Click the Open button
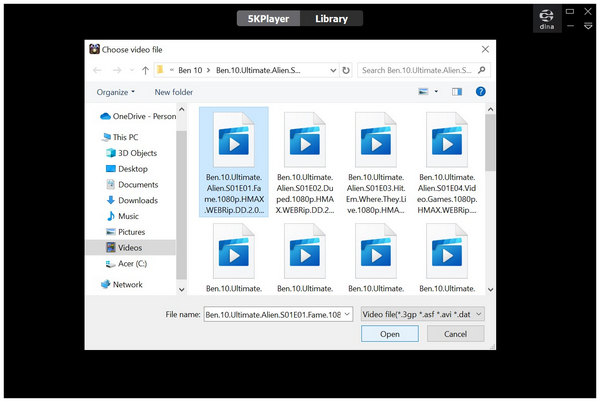The width and height of the screenshot is (600, 402). click(x=390, y=334)
